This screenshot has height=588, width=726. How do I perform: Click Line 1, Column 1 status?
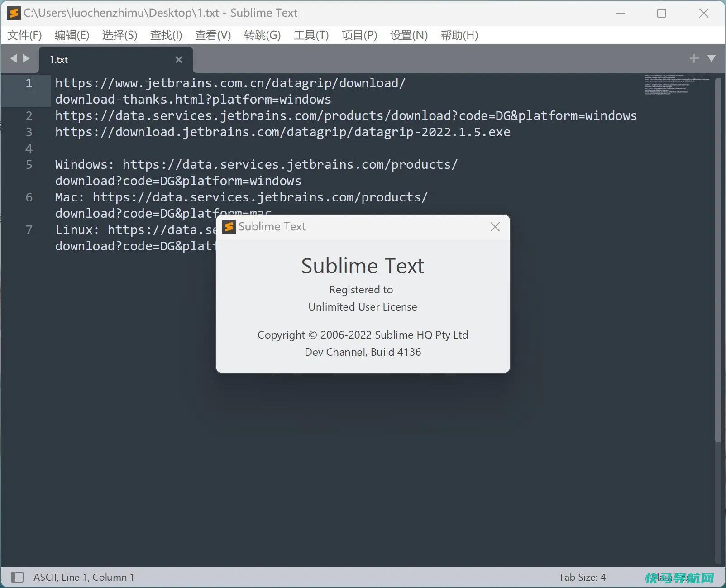(98, 577)
